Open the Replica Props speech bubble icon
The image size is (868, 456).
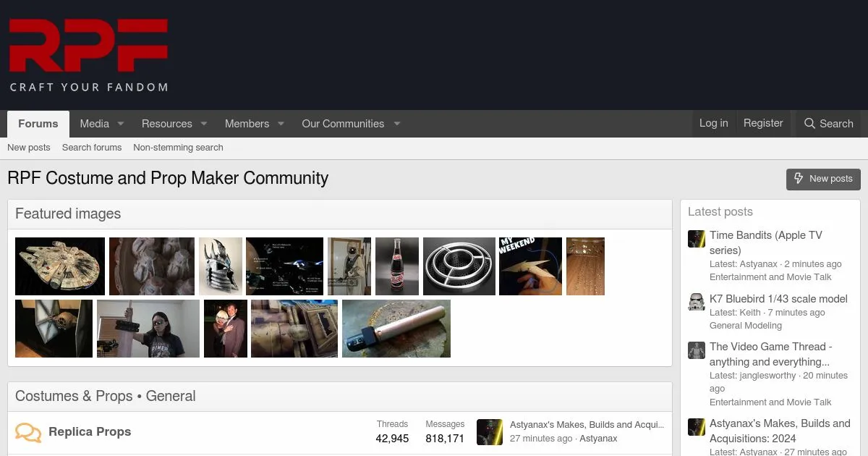(x=28, y=433)
